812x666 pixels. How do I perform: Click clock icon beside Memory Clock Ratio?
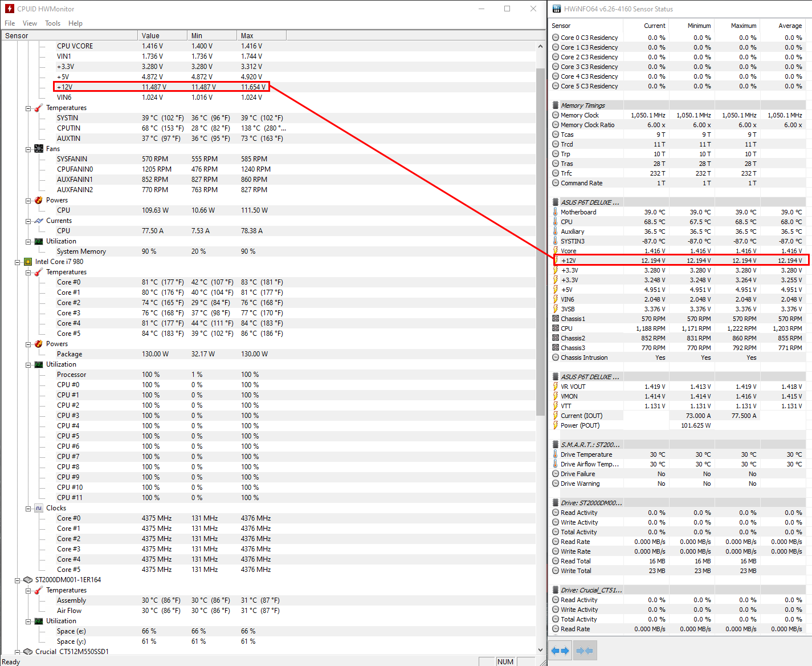click(556, 125)
